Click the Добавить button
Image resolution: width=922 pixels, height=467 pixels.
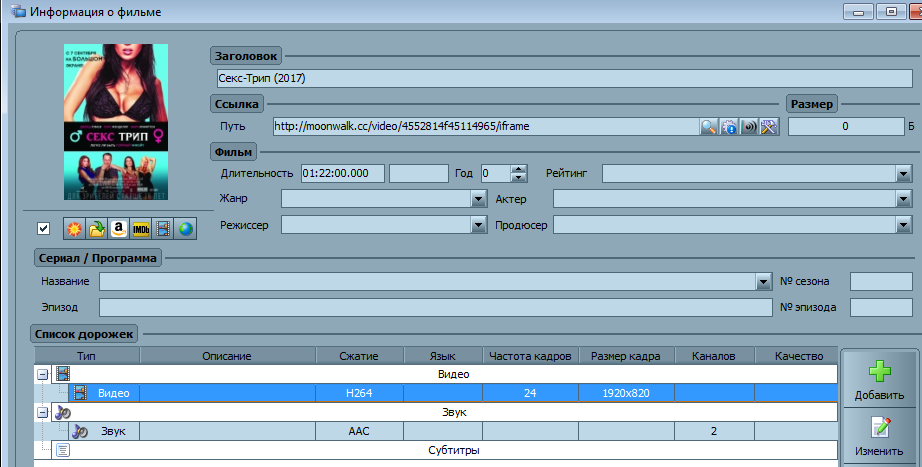pyautogui.click(x=879, y=380)
